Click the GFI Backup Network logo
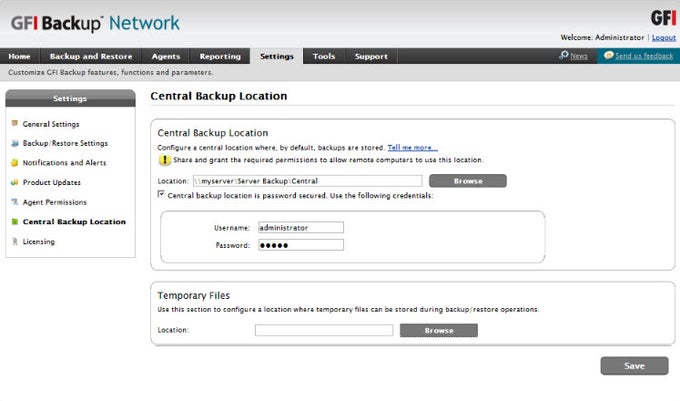The width and height of the screenshot is (680, 401). click(95, 23)
